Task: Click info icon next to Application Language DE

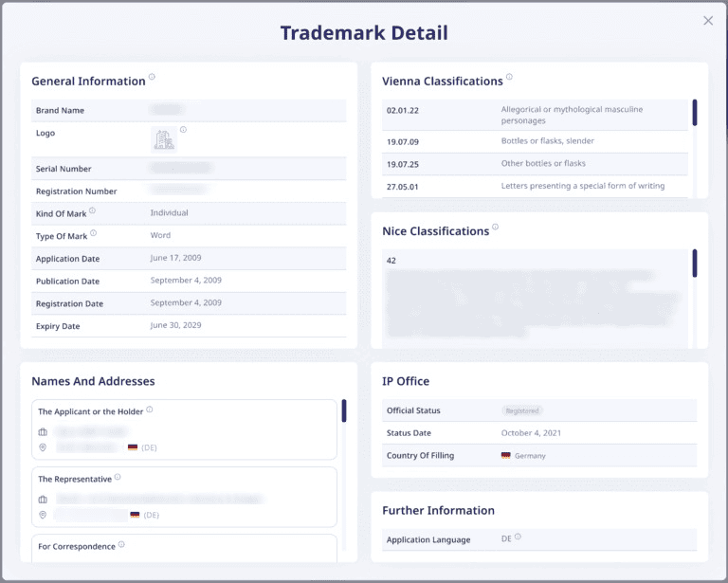Action: pos(518,537)
